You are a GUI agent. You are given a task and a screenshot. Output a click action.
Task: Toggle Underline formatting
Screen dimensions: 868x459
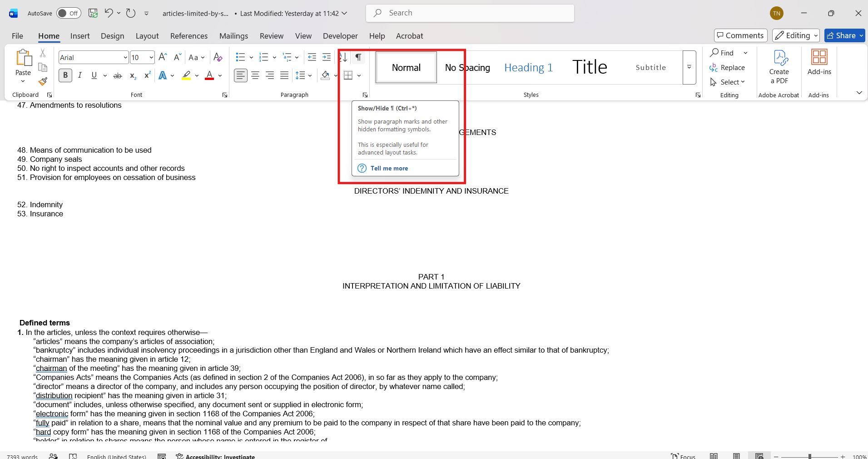point(94,75)
